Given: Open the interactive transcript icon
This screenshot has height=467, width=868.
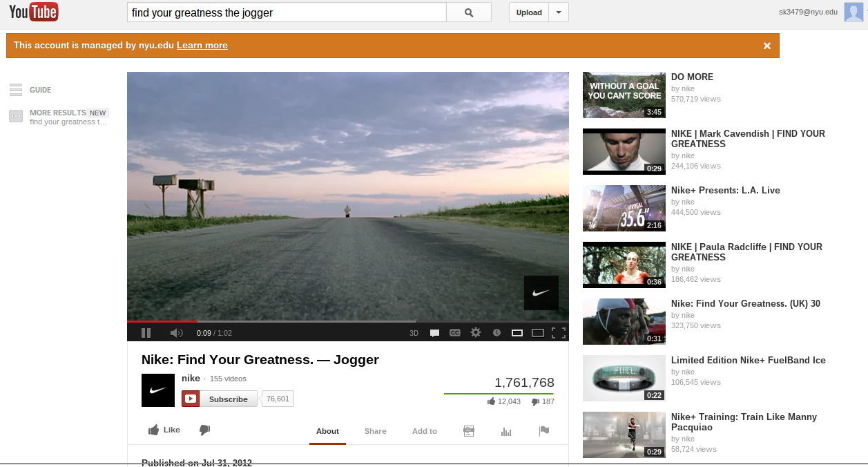Looking at the screenshot, I should click(x=469, y=431).
